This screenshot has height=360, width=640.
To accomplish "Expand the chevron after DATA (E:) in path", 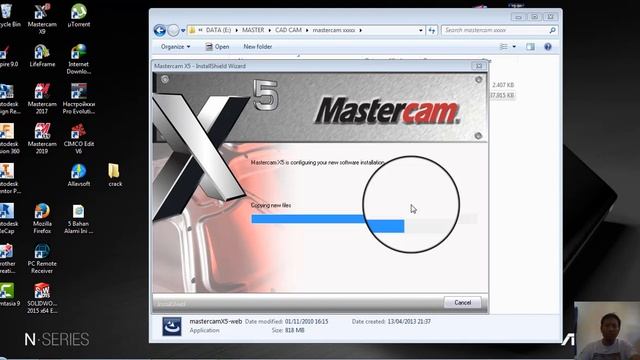I will point(237,30).
